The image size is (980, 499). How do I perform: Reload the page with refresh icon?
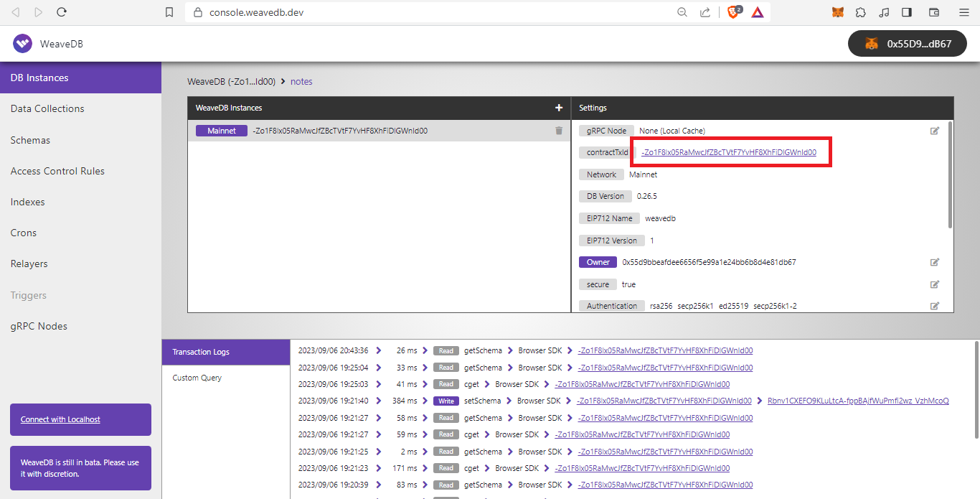point(62,12)
